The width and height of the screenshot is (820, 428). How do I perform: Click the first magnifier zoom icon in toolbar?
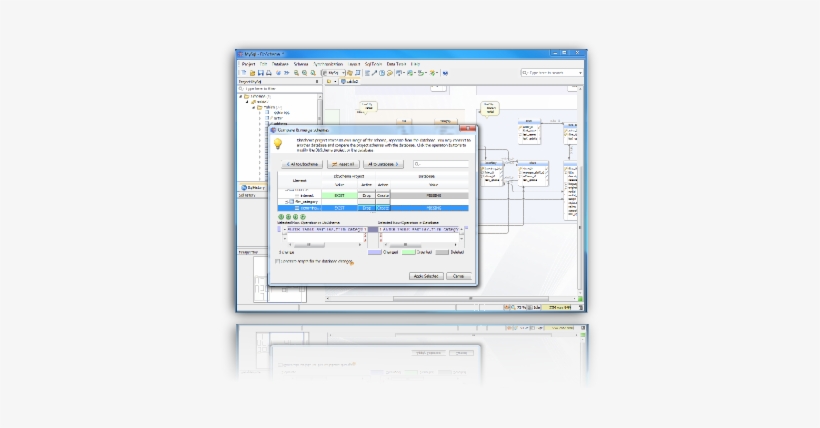click(296, 73)
